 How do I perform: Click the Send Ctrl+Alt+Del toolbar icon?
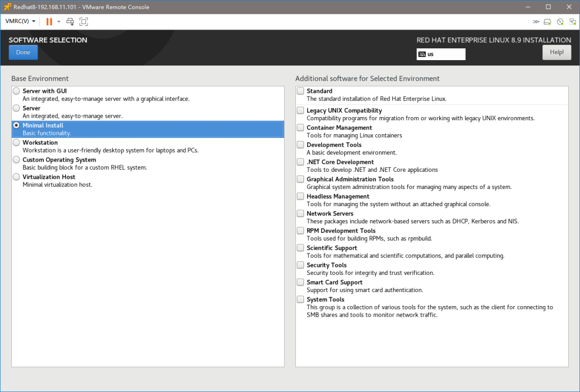[x=70, y=21]
